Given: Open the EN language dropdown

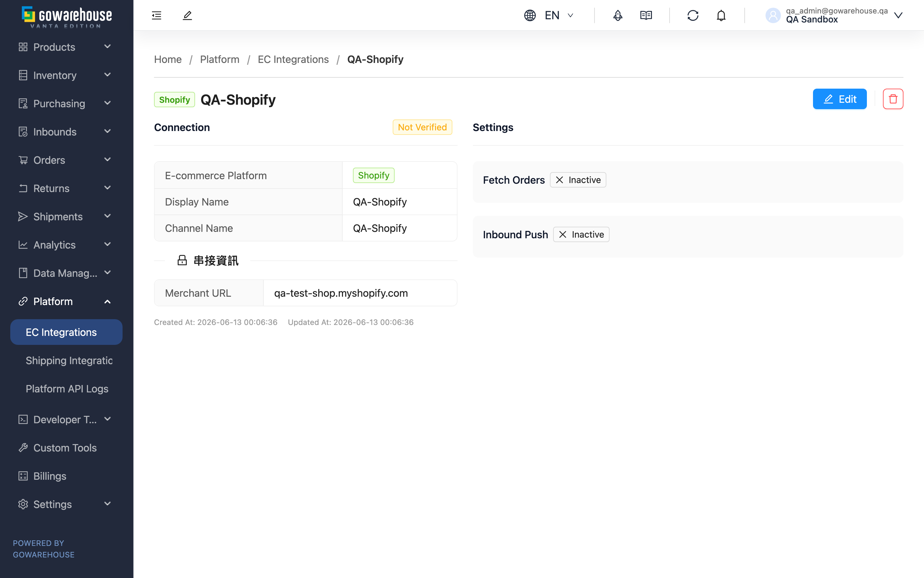Looking at the screenshot, I should [x=559, y=15].
